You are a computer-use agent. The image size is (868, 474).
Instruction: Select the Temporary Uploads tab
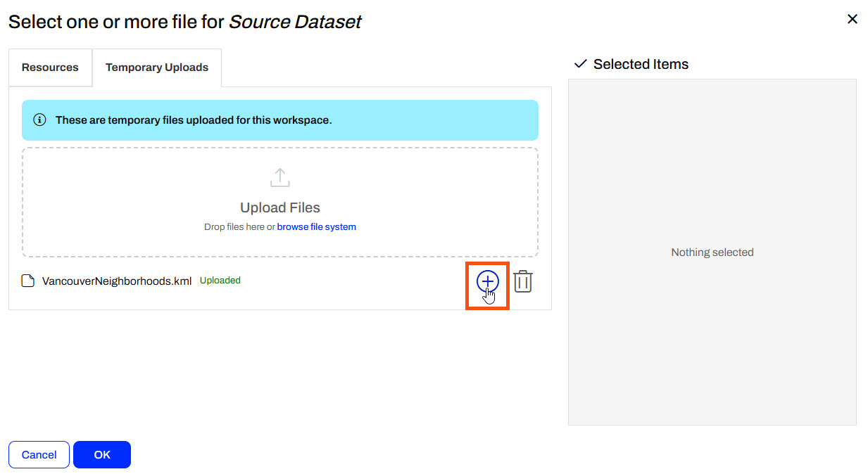[157, 68]
